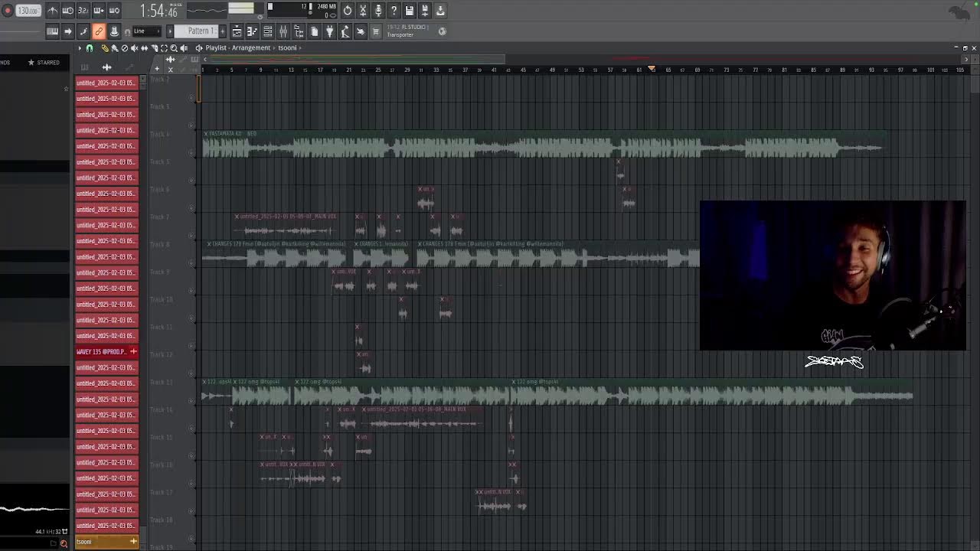Click the save project floppy icon

(410, 11)
